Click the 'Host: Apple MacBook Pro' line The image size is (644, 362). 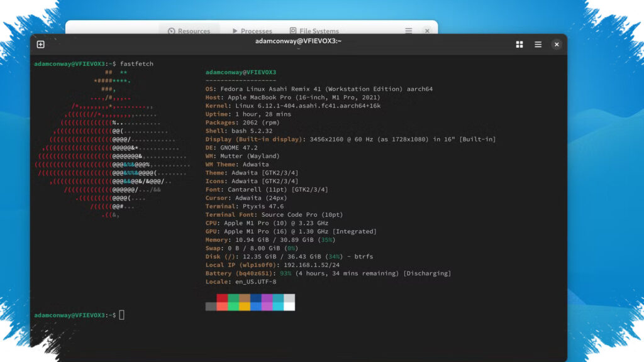[x=293, y=97]
